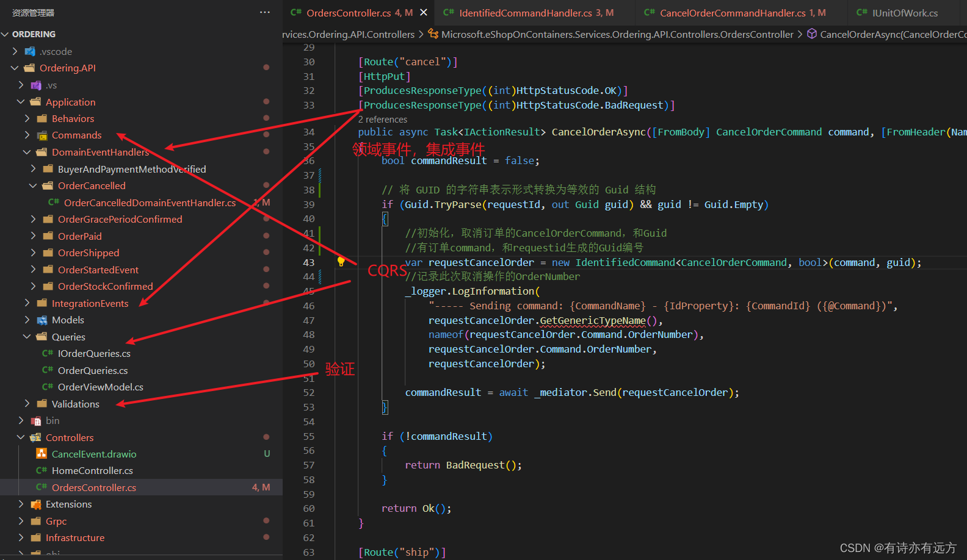
Task: Collapse the Ordering.API folder chevron
Action: coord(15,68)
